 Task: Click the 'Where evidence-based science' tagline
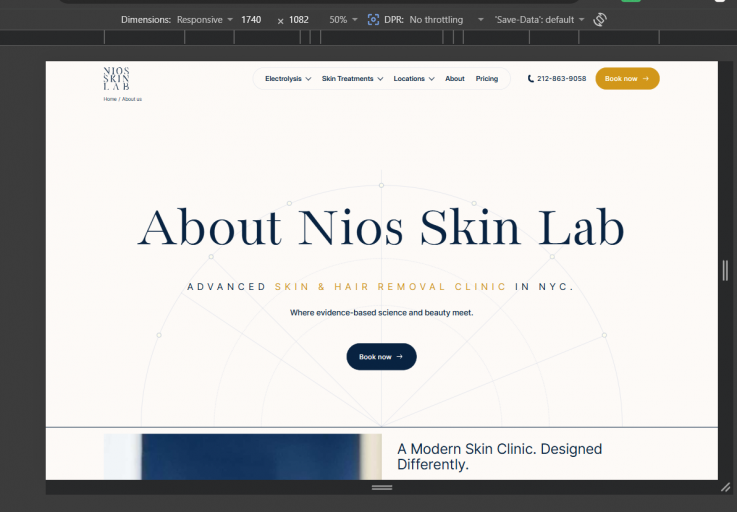click(381, 313)
